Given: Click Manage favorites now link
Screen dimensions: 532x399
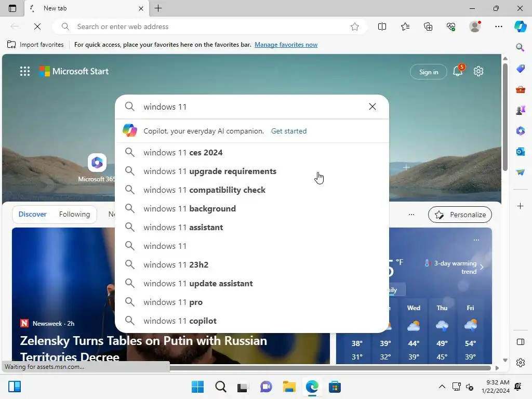Looking at the screenshot, I should (x=286, y=45).
